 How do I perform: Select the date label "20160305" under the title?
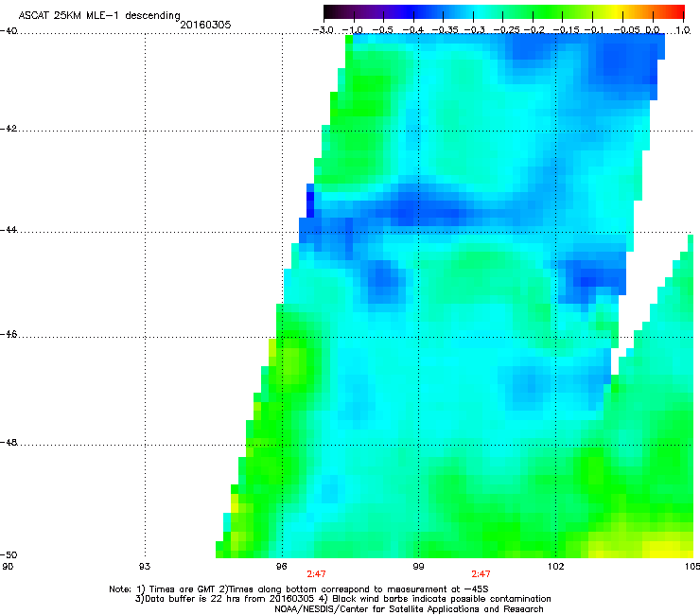click(205, 25)
